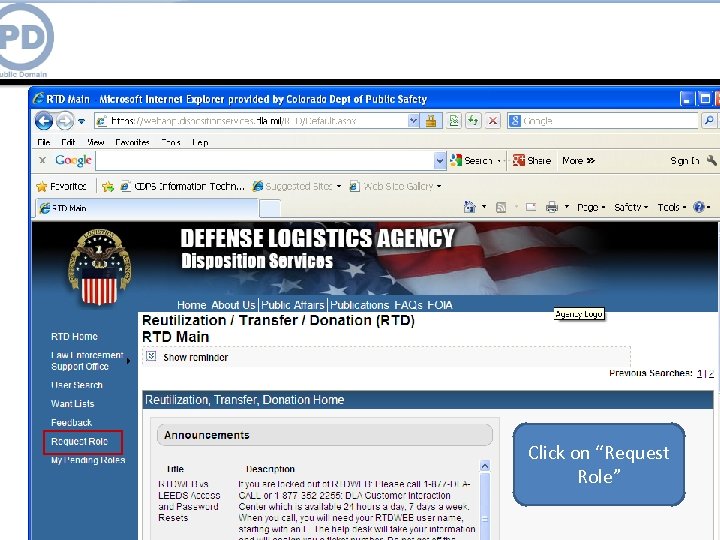Screen dimensions: 720x540
Task: Select the RTD Main browser tab
Action: 147,208
